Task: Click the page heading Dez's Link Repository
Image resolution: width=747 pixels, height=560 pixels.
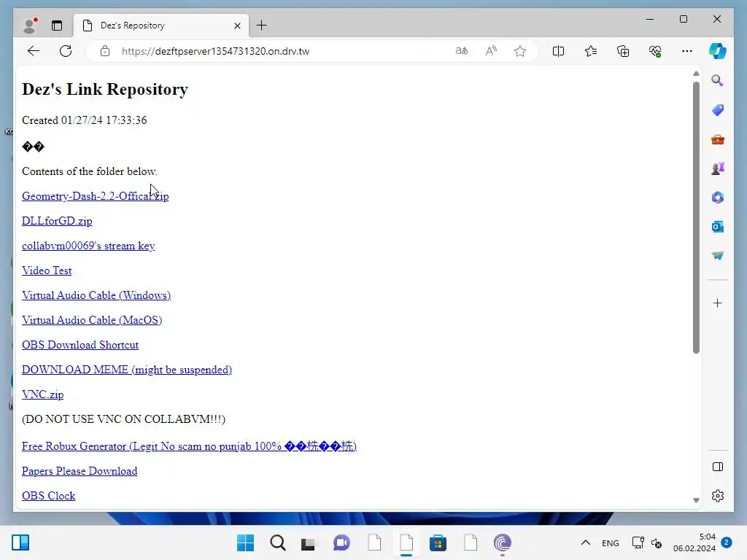Action: (x=105, y=90)
